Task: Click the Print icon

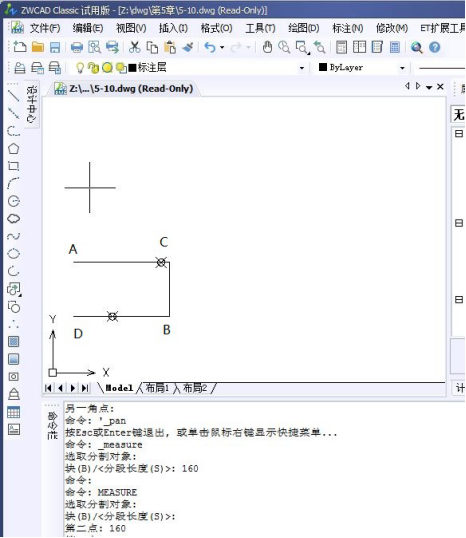Action: [77, 47]
